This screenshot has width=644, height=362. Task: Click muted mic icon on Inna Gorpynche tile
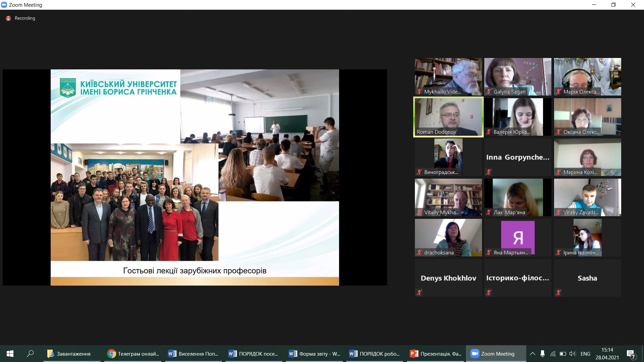pyautogui.click(x=489, y=172)
